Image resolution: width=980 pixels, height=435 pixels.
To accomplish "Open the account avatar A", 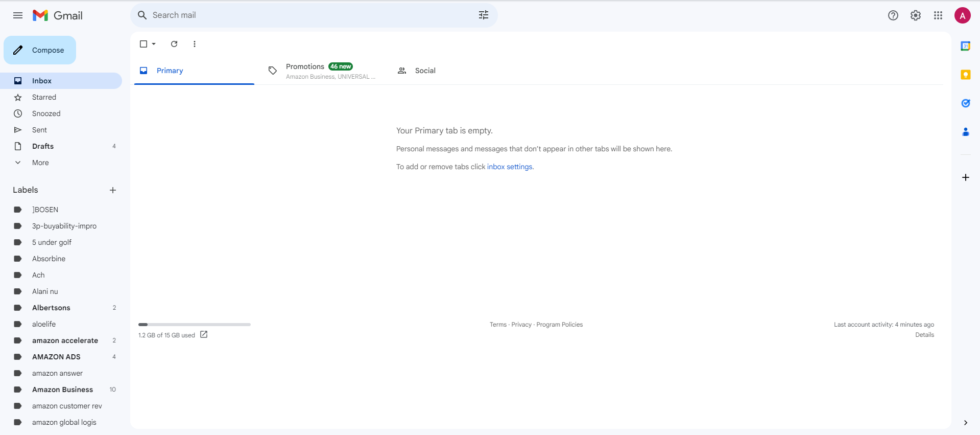I will pyautogui.click(x=963, y=15).
